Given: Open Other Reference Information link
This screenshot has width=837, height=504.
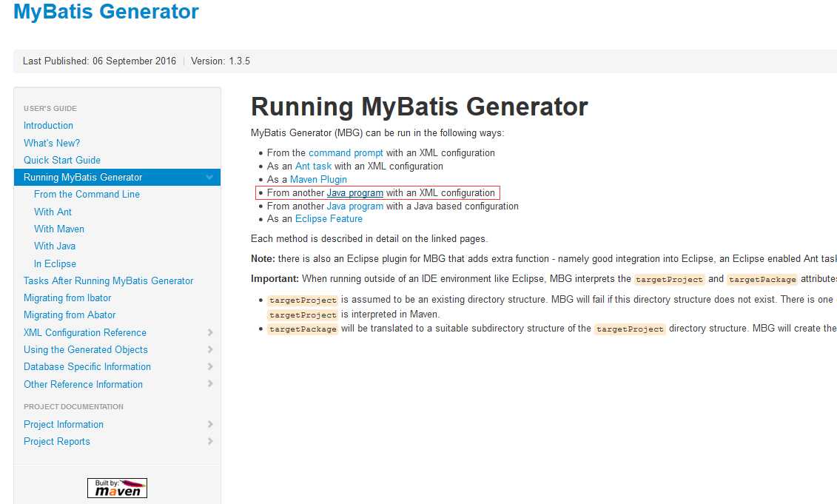Looking at the screenshot, I should (x=83, y=384).
